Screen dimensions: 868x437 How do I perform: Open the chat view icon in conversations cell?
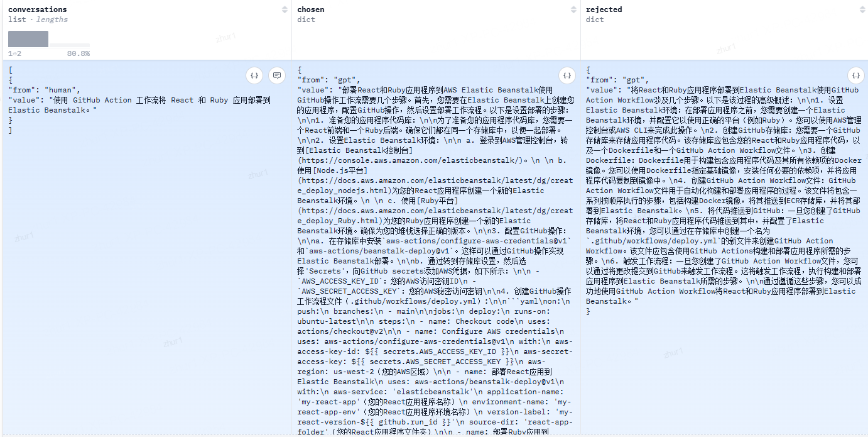tap(276, 75)
